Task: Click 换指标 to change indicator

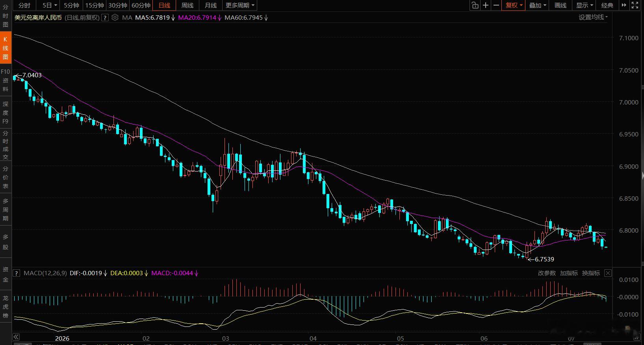Action: coord(591,273)
